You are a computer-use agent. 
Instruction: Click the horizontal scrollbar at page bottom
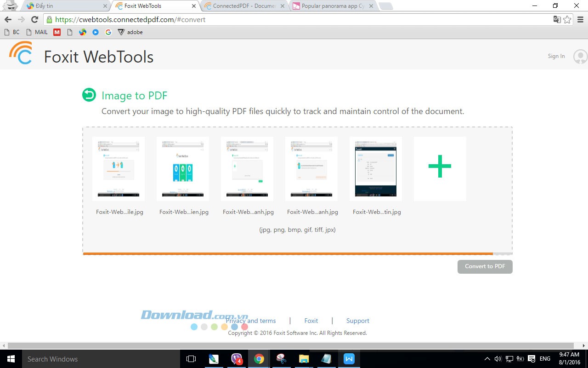pos(290,345)
